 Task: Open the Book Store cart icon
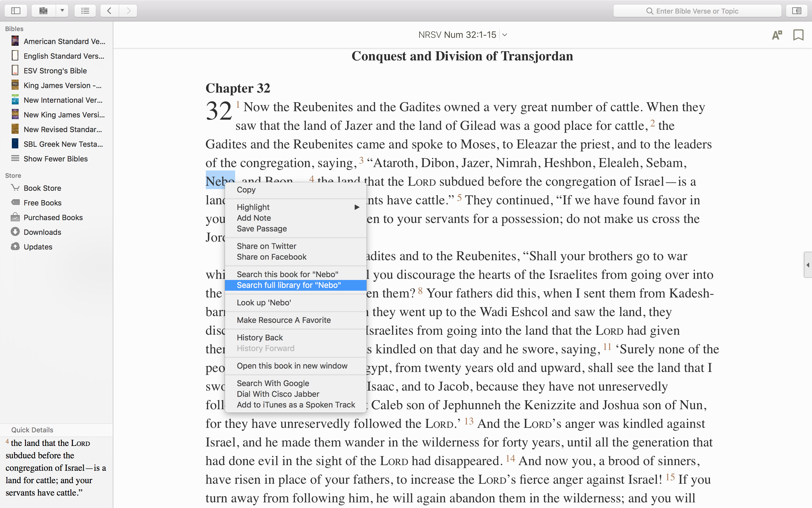click(x=15, y=187)
